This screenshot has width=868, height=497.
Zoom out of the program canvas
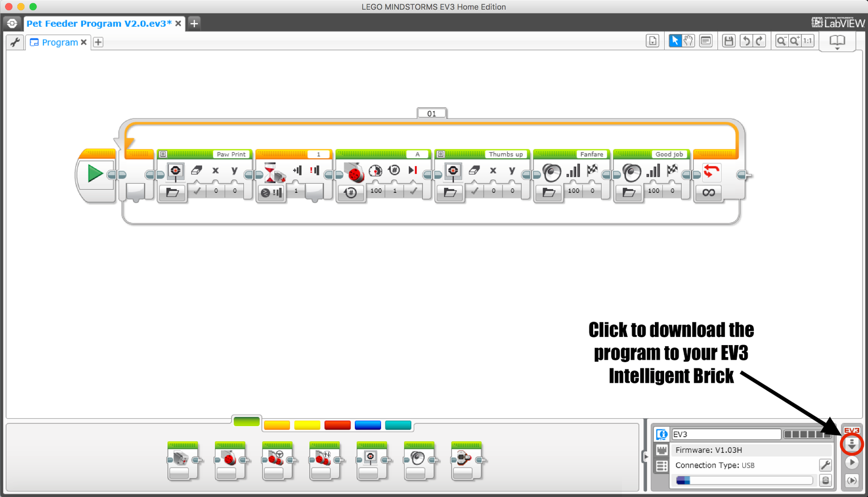pyautogui.click(x=781, y=41)
